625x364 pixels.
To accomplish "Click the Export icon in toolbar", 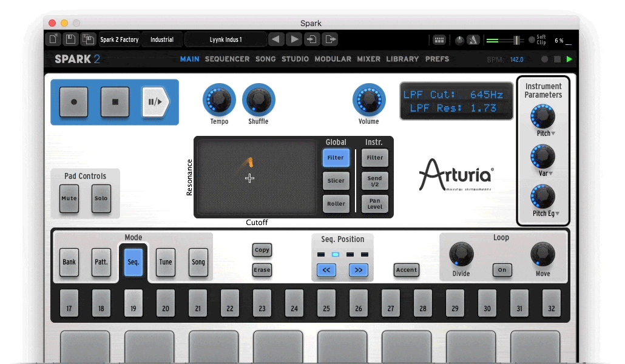I will 331,39.
